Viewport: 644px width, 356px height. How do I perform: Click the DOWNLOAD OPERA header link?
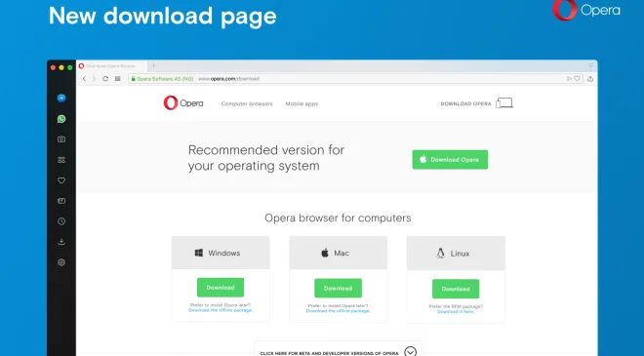[x=465, y=104]
